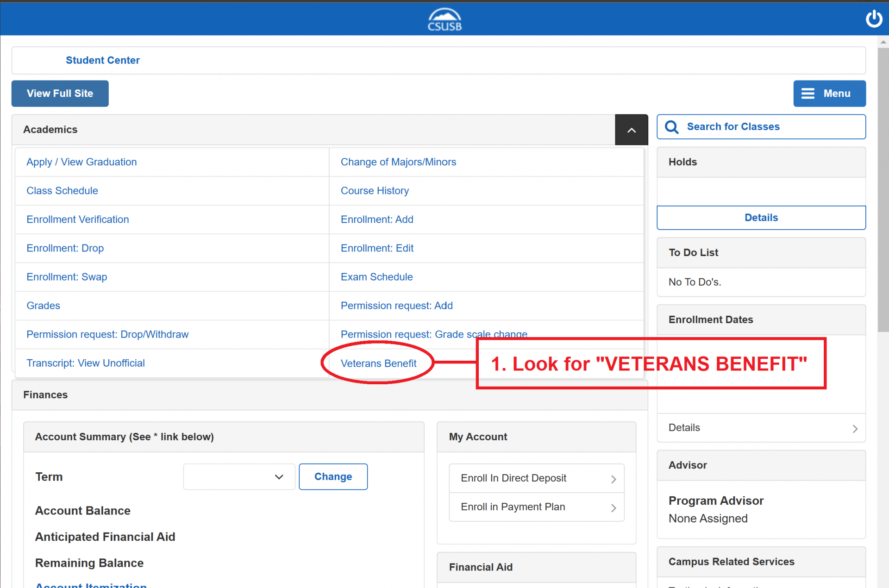Open the Class Schedule link
The width and height of the screenshot is (889, 588).
point(62,191)
